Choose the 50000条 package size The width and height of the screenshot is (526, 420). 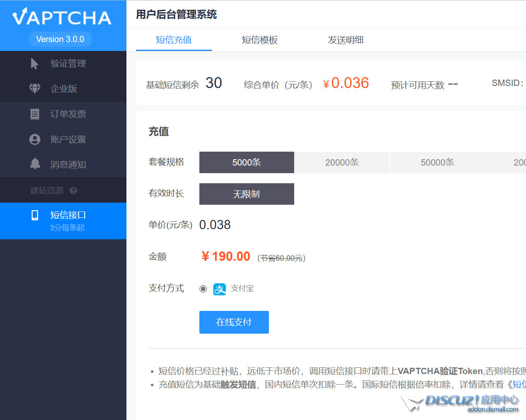point(437,162)
